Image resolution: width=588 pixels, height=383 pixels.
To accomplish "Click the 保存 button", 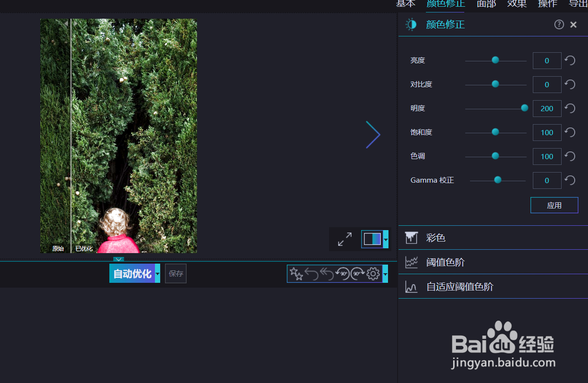I will [176, 273].
